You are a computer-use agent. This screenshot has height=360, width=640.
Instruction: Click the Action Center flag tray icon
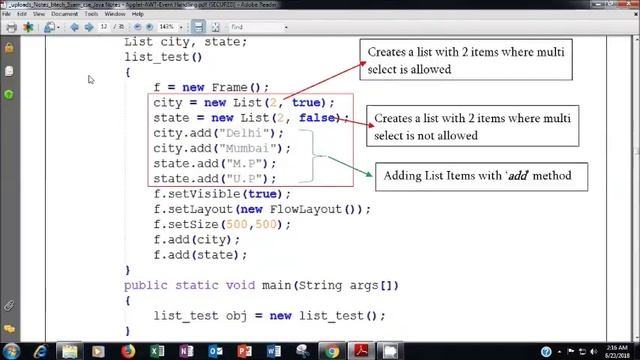click(x=571, y=351)
